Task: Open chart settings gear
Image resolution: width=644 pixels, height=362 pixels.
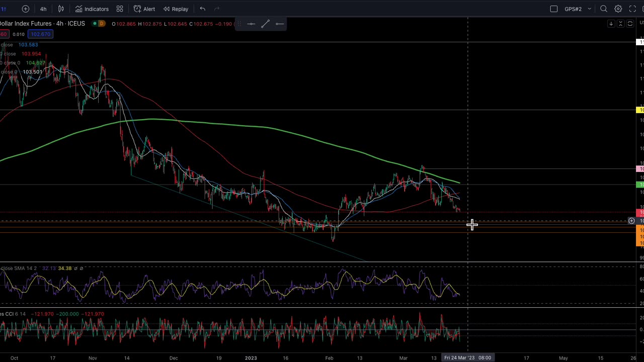Action: pyautogui.click(x=618, y=9)
